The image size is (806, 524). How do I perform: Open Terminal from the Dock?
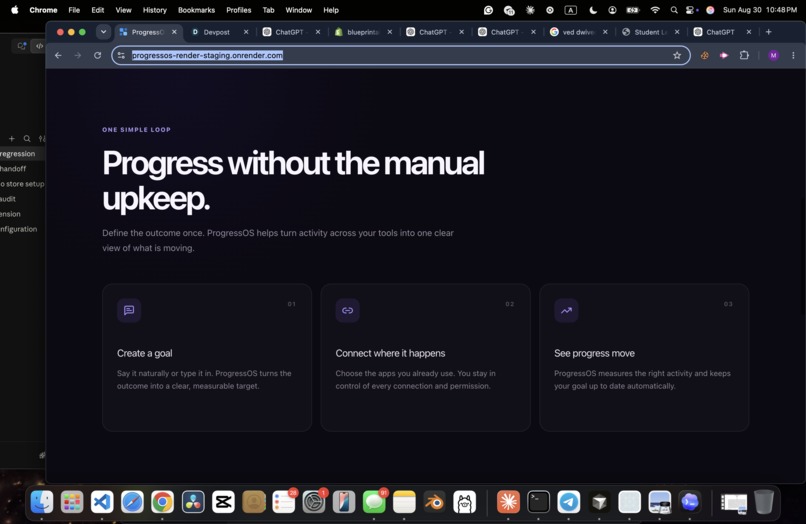[539, 501]
